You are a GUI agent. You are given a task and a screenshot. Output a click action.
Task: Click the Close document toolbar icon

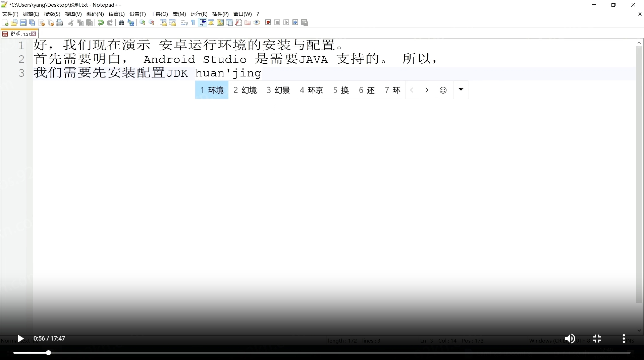pos(42,22)
